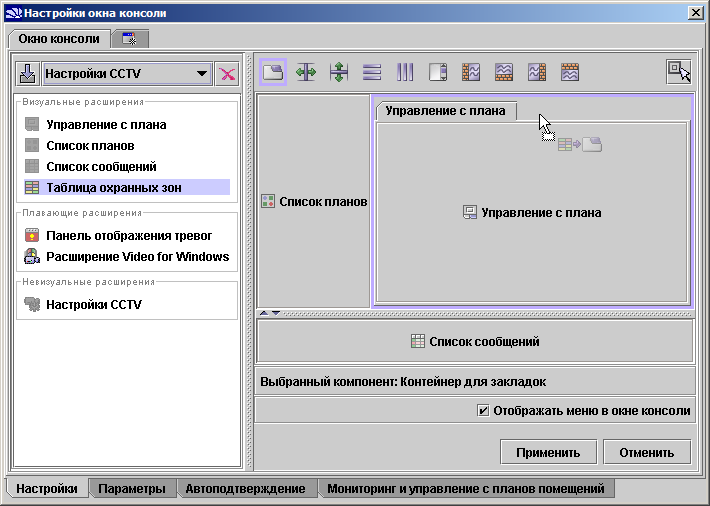Click the Таблица охранных зон colored icon

(32, 187)
